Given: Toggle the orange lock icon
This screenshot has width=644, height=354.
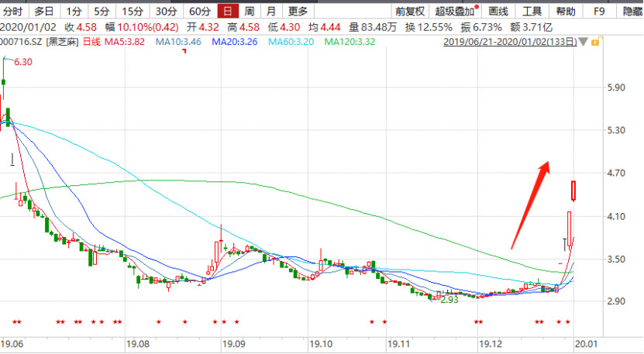Looking at the screenshot, I should pos(595,41).
